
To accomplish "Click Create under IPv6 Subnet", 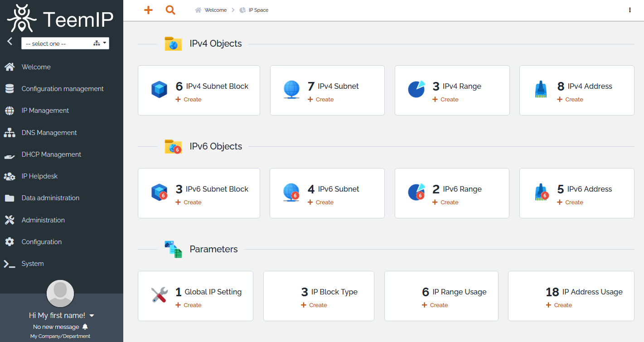I will [x=324, y=202].
